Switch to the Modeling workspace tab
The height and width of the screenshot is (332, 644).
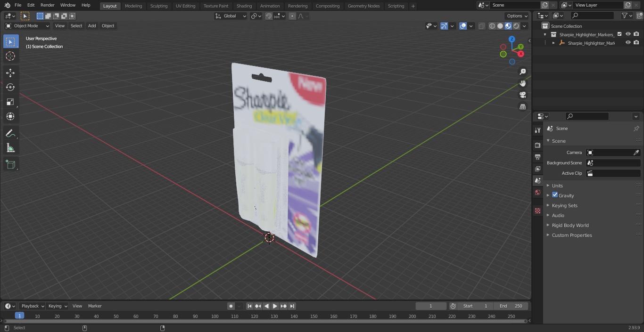coord(133,6)
